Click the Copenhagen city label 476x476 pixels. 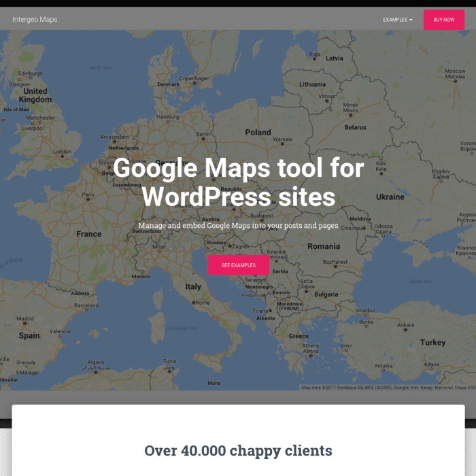click(x=194, y=79)
